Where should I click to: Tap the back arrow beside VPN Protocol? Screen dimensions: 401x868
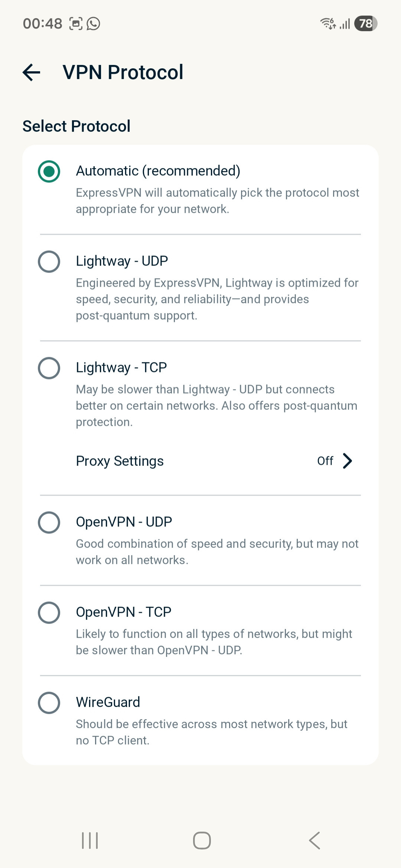32,72
